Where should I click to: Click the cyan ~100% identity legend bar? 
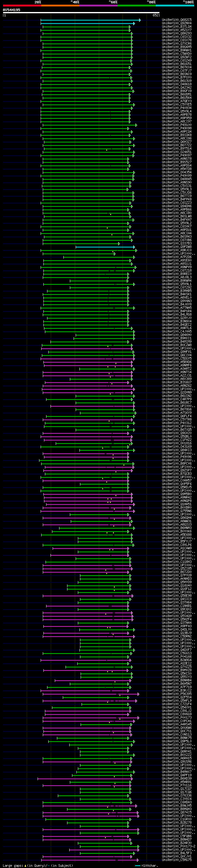(x=175, y=6)
